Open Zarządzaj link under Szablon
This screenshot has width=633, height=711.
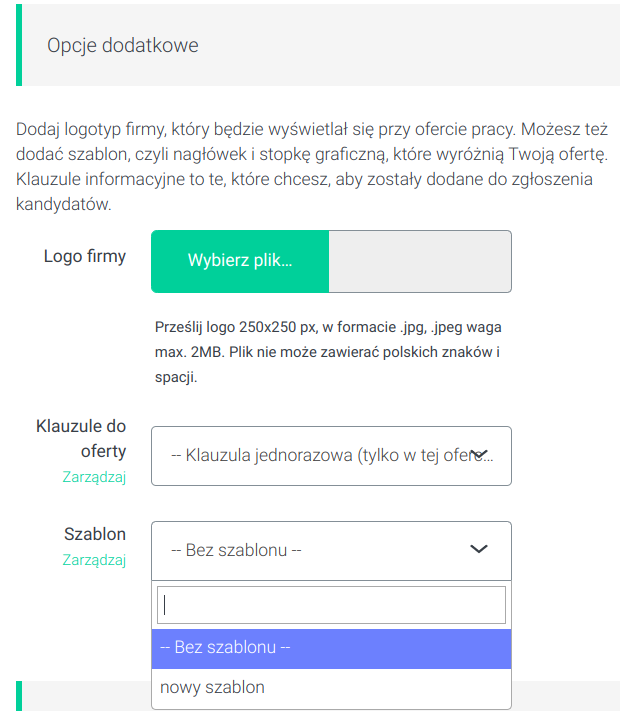(94, 560)
